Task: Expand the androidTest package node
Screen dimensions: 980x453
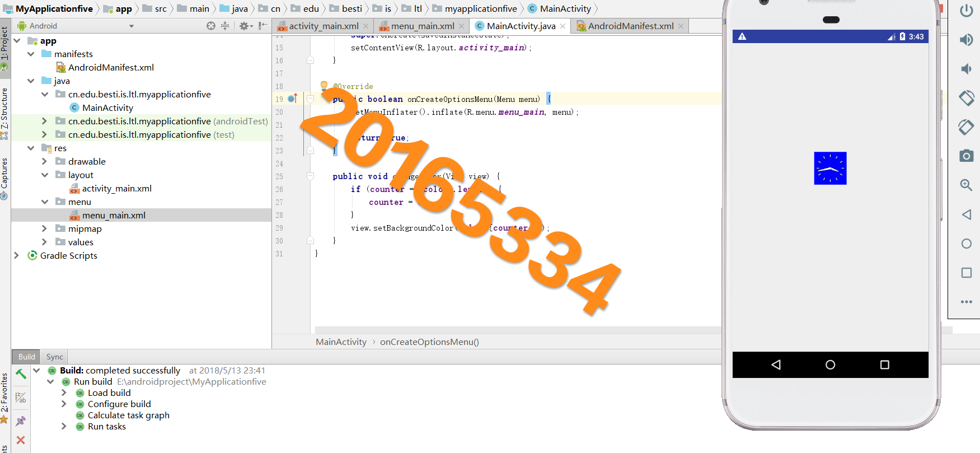Action: (44, 122)
